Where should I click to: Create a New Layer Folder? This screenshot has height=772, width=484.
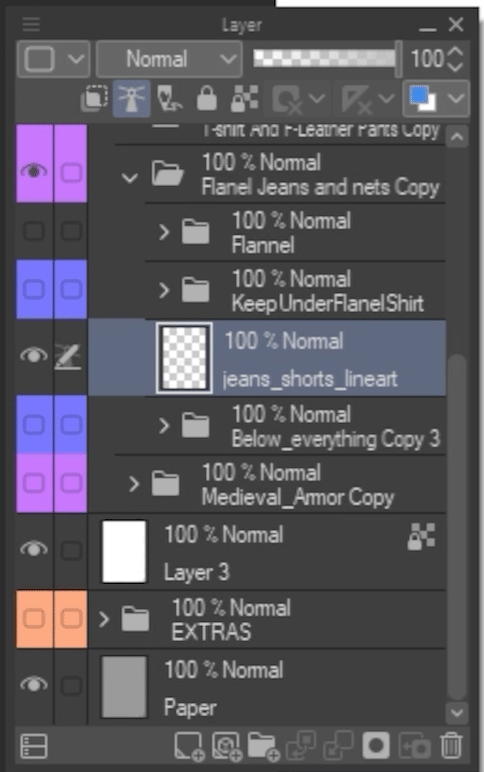point(263,745)
